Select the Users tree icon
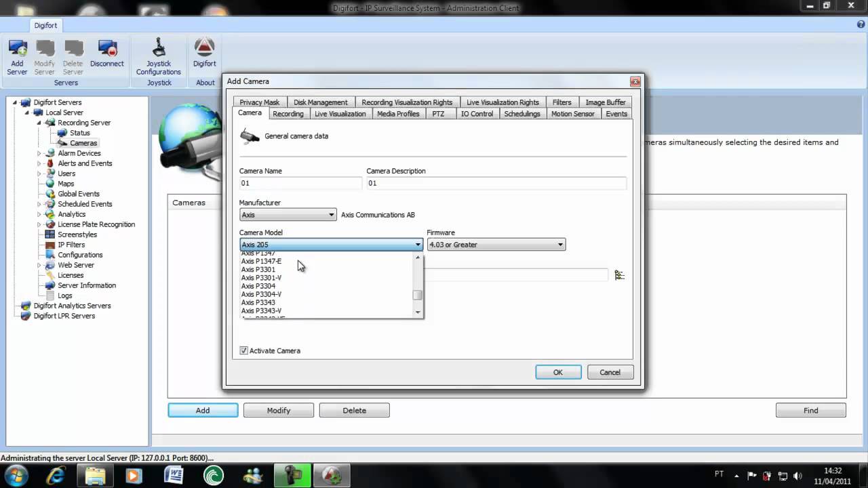Image resolution: width=868 pixels, height=488 pixels. 50,174
